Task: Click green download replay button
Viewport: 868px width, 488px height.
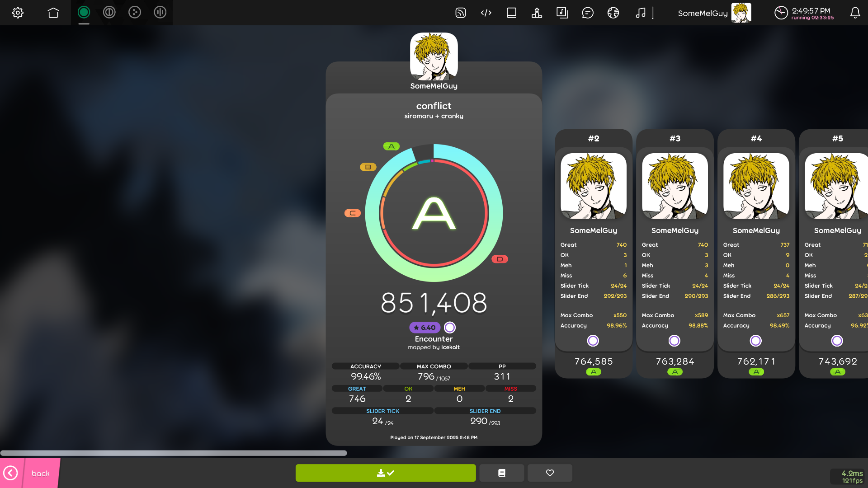Action: [x=386, y=473]
